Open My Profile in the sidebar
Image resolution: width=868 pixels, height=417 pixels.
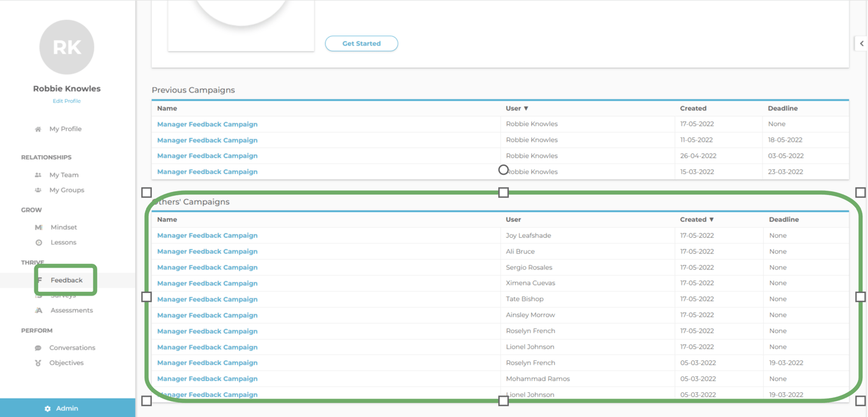(x=65, y=129)
